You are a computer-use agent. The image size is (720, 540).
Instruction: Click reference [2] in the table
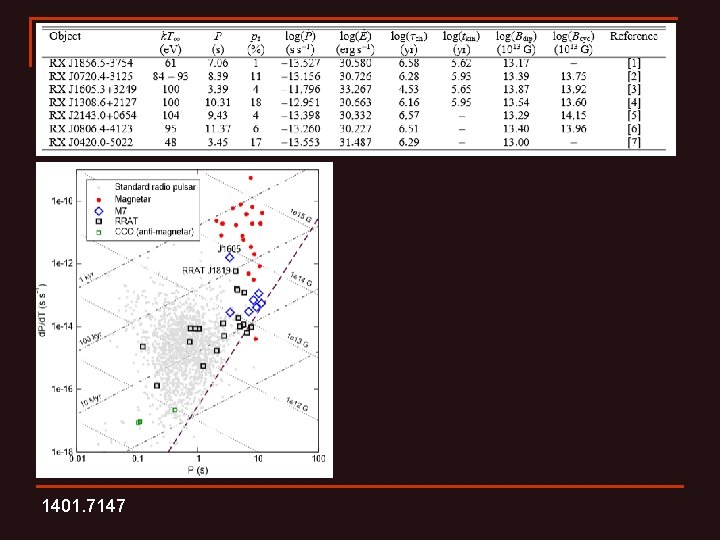click(x=634, y=76)
